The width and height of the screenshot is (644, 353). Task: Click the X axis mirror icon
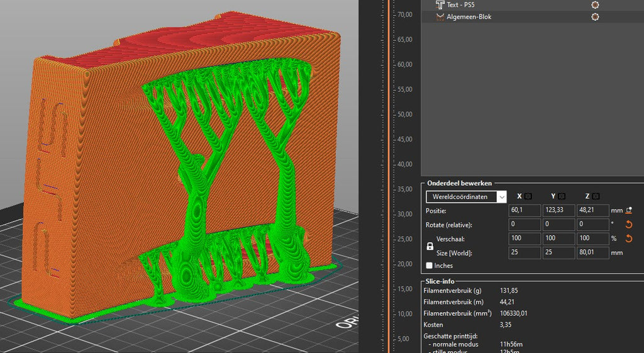coord(528,197)
